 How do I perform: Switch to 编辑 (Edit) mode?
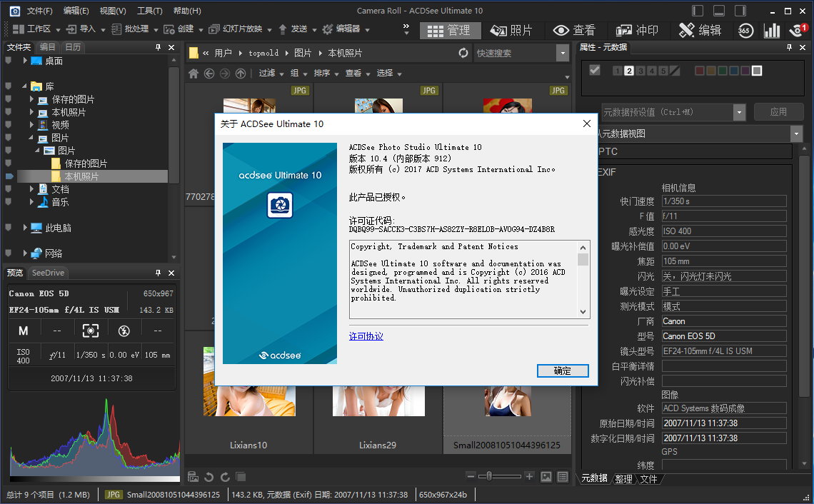coord(700,31)
